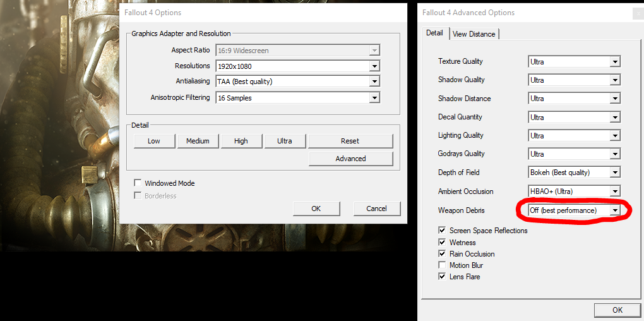
Task: Open the Shadow Quality dropdown
Action: [574, 80]
